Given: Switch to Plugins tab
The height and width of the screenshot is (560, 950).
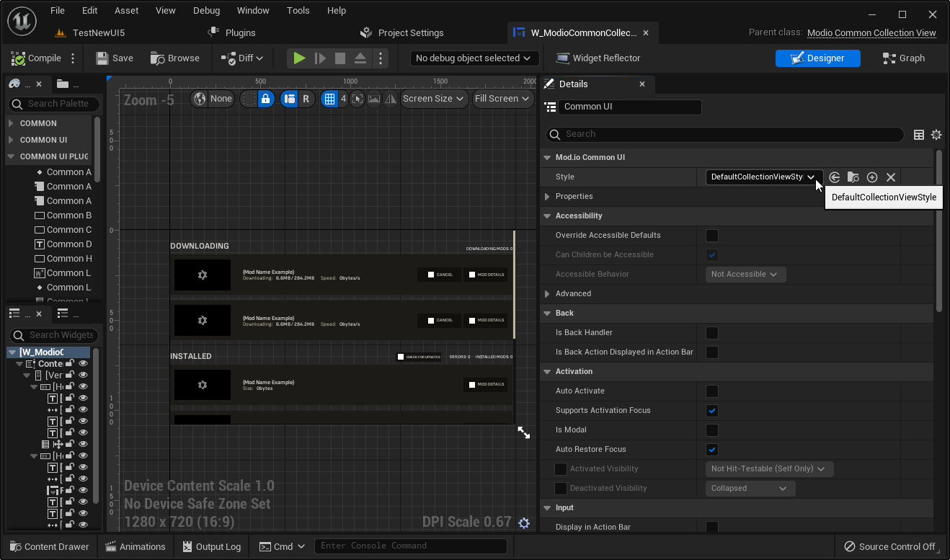Looking at the screenshot, I should coord(232,32).
